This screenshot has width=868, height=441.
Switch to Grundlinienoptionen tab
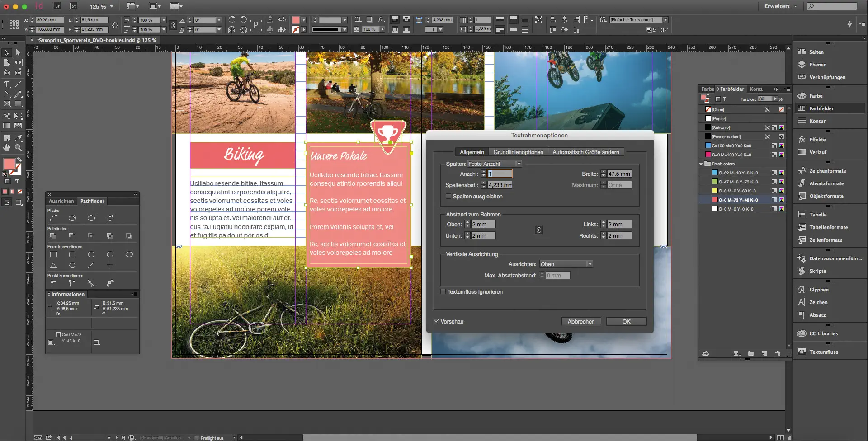(x=518, y=152)
